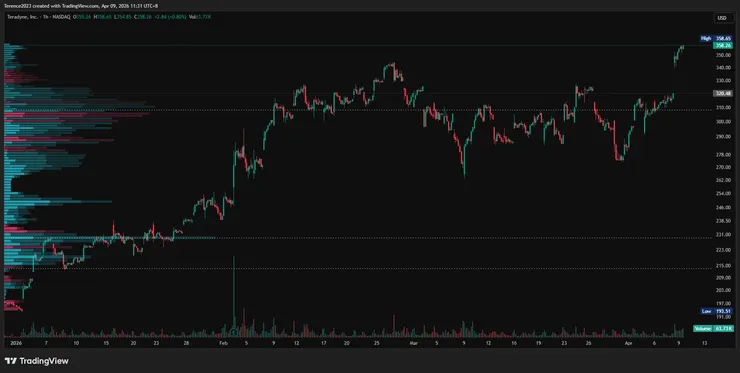Click the 262.00 price axis label

723,180
